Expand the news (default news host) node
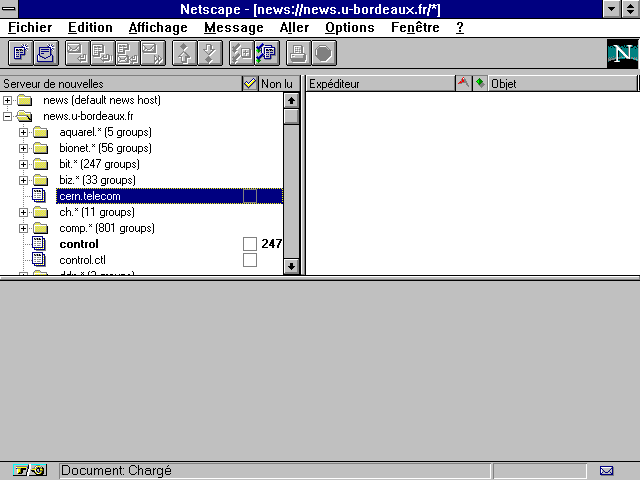Image resolution: width=640 pixels, height=480 pixels. pos(7,100)
